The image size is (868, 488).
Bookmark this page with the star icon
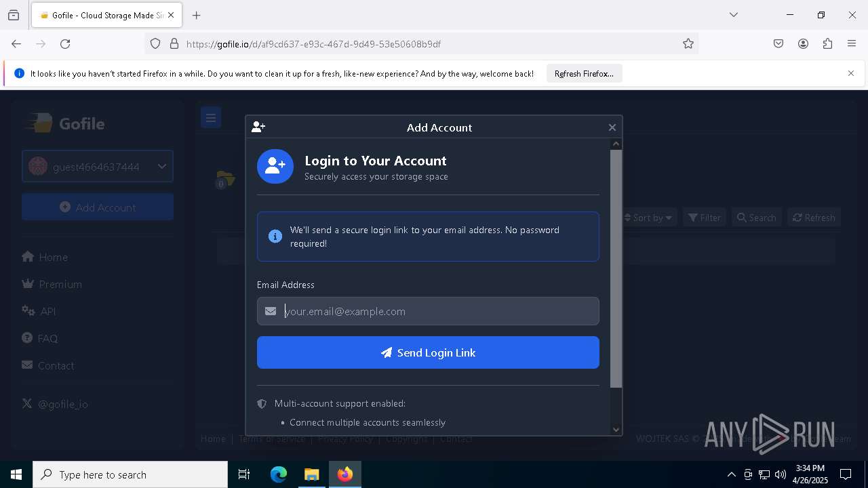(x=688, y=44)
